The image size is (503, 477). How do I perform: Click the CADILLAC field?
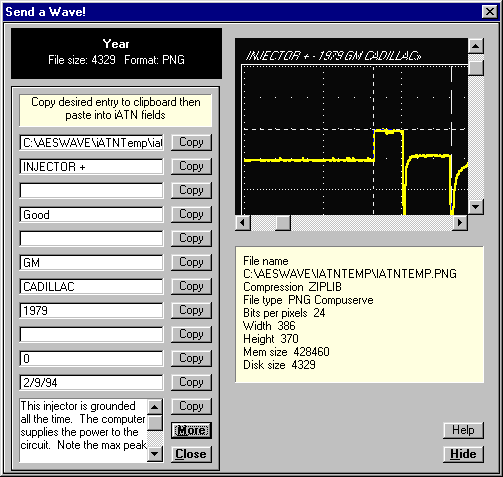[x=92, y=287]
